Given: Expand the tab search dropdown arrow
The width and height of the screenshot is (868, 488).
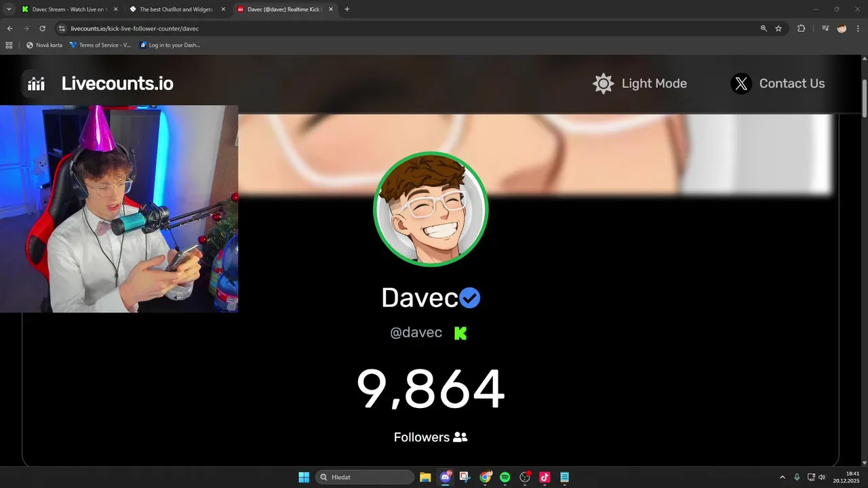Looking at the screenshot, I should coord(9,9).
